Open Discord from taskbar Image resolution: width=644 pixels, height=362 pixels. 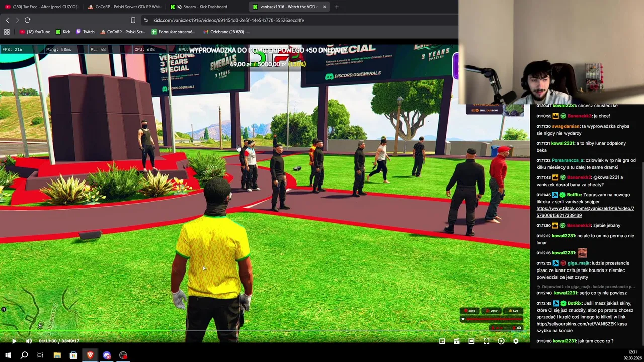pyautogui.click(x=107, y=355)
